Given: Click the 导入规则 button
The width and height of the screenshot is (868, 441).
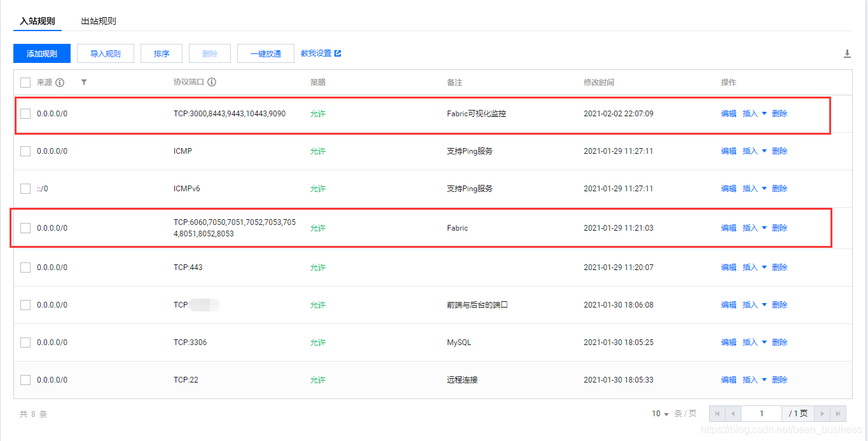Looking at the screenshot, I should [x=106, y=54].
